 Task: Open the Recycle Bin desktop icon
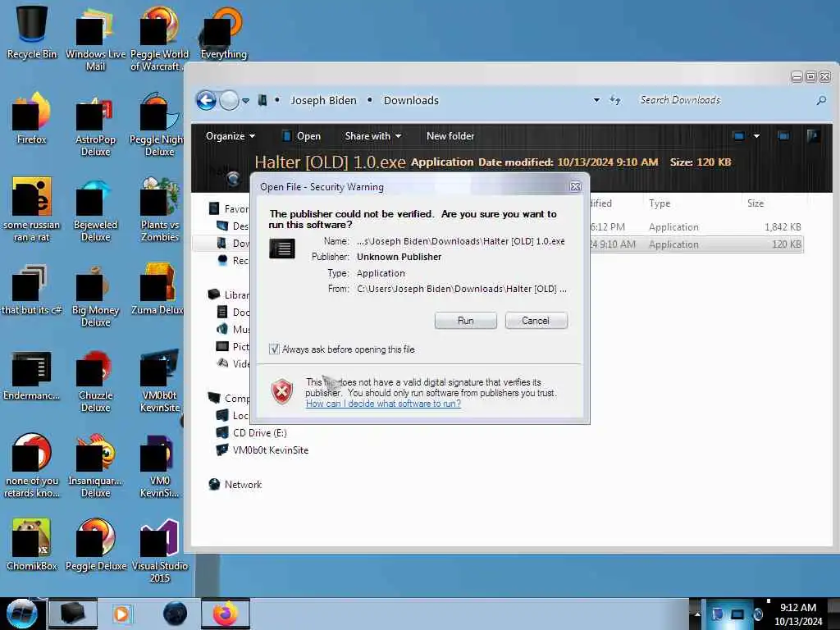click(32, 32)
